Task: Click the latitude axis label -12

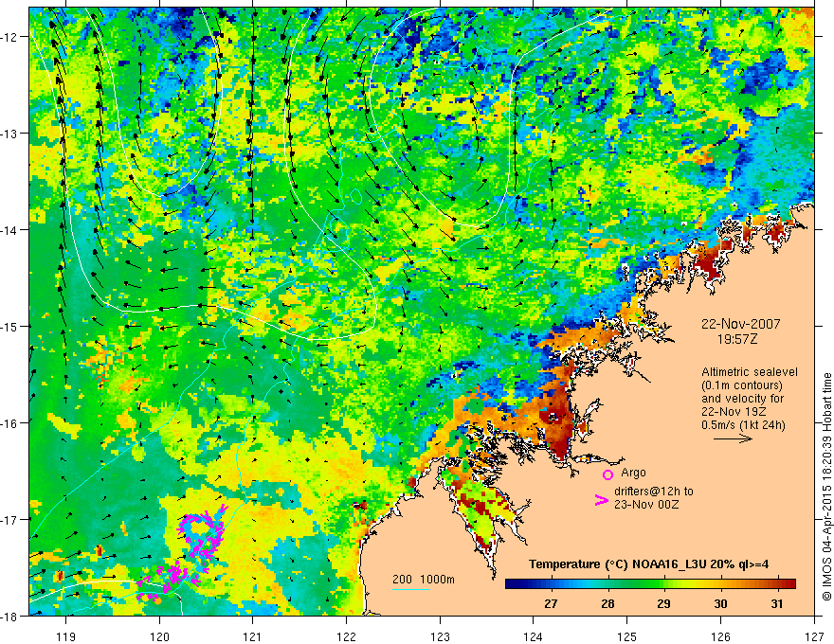Action: (10, 37)
